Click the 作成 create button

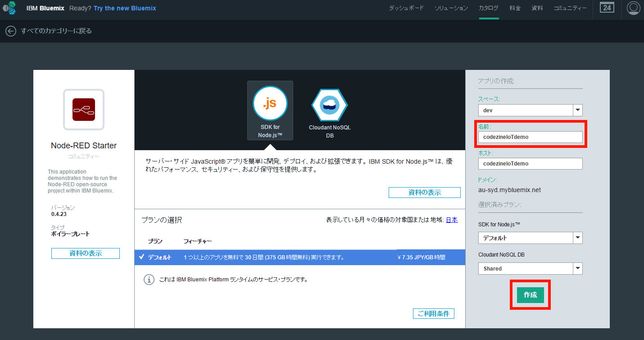click(530, 295)
